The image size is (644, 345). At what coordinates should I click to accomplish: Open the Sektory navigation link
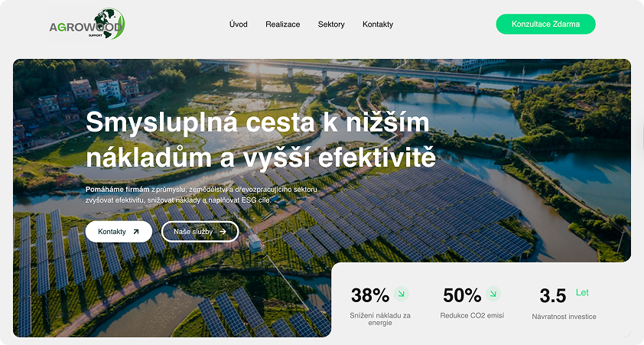[331, 24]
